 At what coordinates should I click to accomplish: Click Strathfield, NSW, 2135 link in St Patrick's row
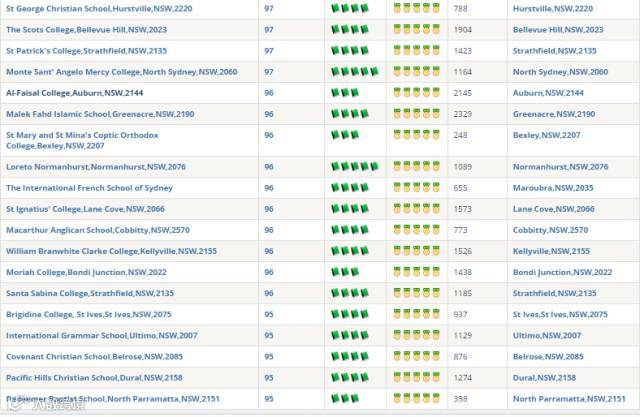pos(554,51)
